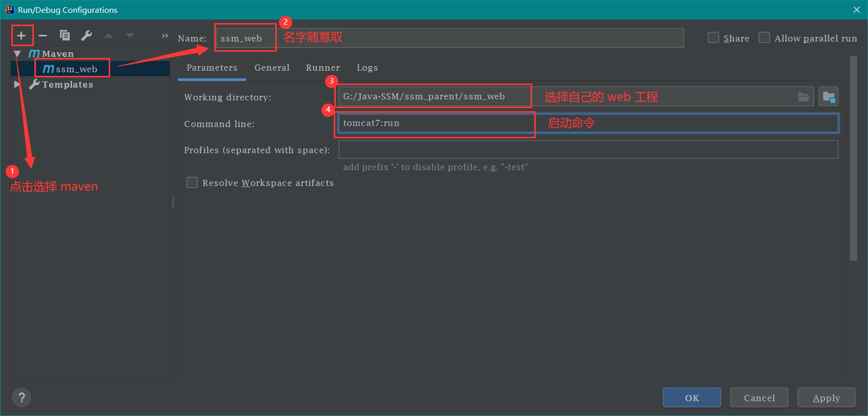Click the Remove Configuration minus icon
The image size is (868, 416).
coord(43,35)
